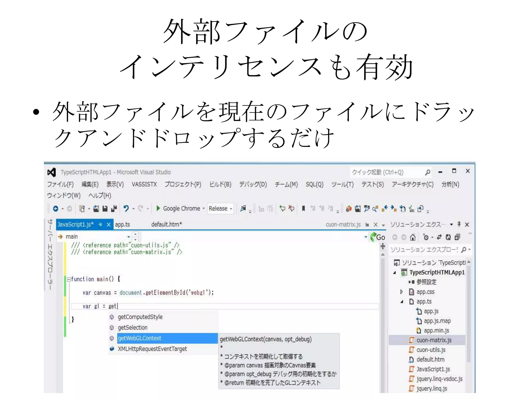532x399 pixels.
Task: Click the Solution Explorer Refresh icon
Action: coord(448,237)
